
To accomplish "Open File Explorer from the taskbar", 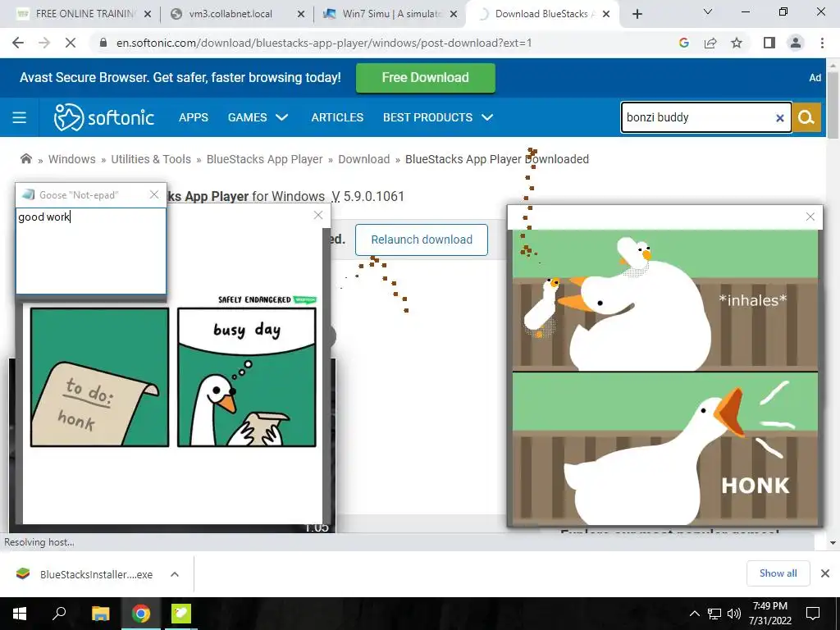I will [100, 614].
